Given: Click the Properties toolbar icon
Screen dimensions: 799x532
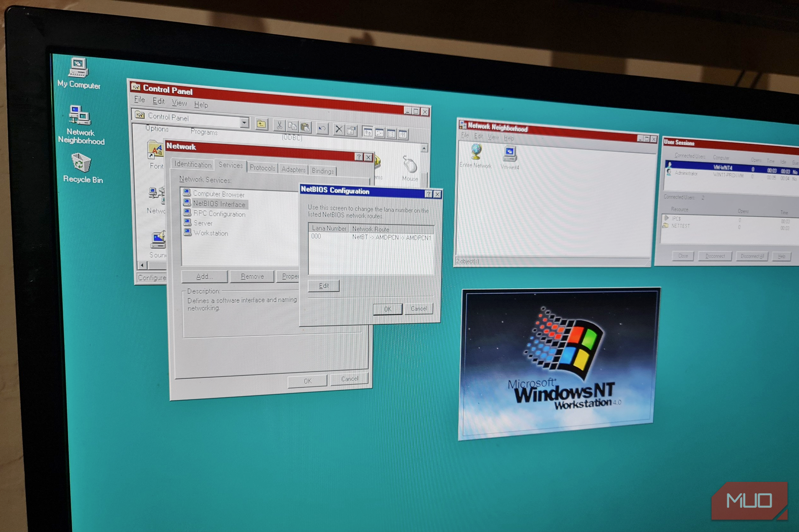Looking at the screenshot, I should point(351,130).
